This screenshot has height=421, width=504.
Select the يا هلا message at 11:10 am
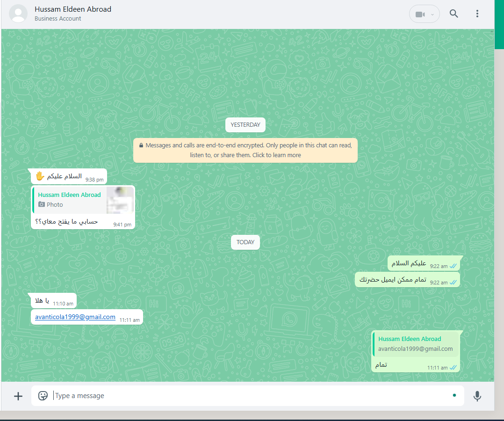[x=54, y=301]
